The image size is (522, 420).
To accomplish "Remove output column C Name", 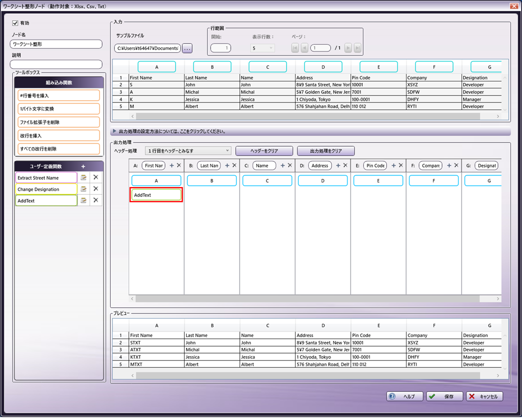I will click(290, 166).
